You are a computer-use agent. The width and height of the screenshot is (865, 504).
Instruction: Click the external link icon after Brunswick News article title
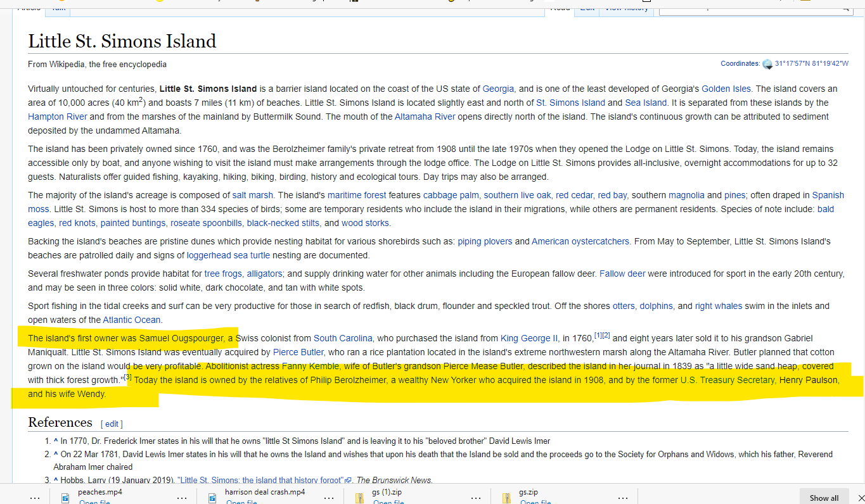[x=348, y=481]
